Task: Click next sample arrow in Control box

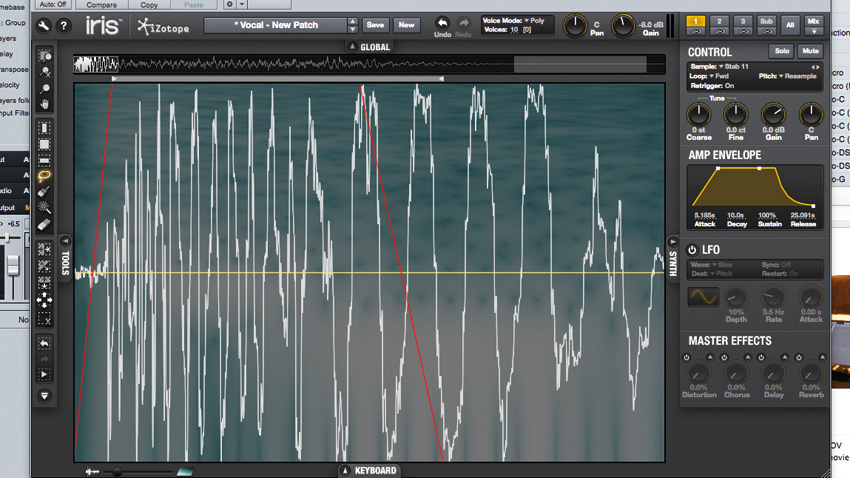Action: 818,67
